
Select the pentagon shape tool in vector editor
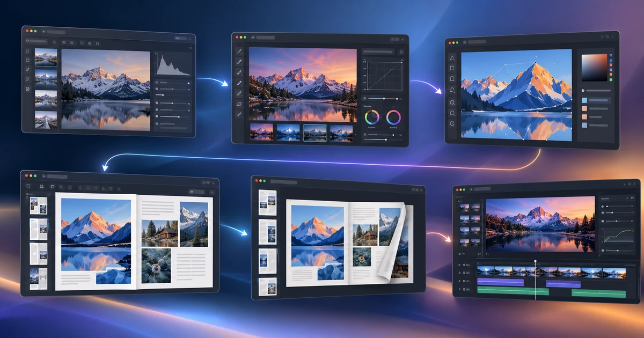[452, 102]
